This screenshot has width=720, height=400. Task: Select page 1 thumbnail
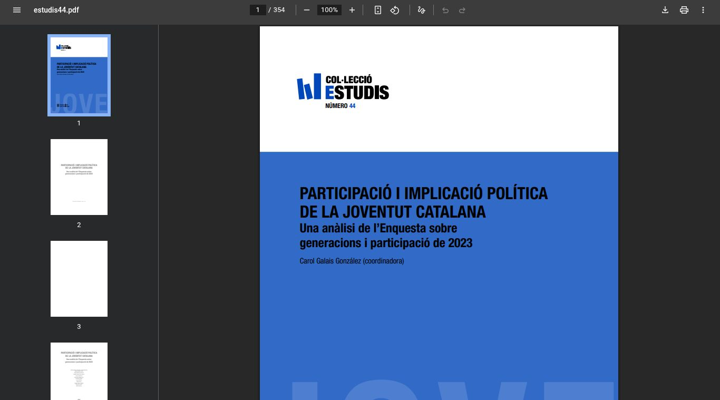tap(79, 76)
